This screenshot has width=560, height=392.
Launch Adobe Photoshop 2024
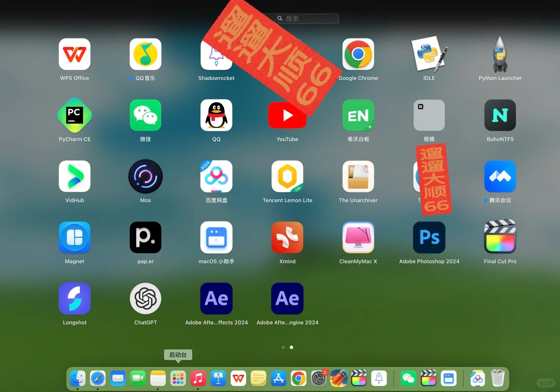(429, 237)
